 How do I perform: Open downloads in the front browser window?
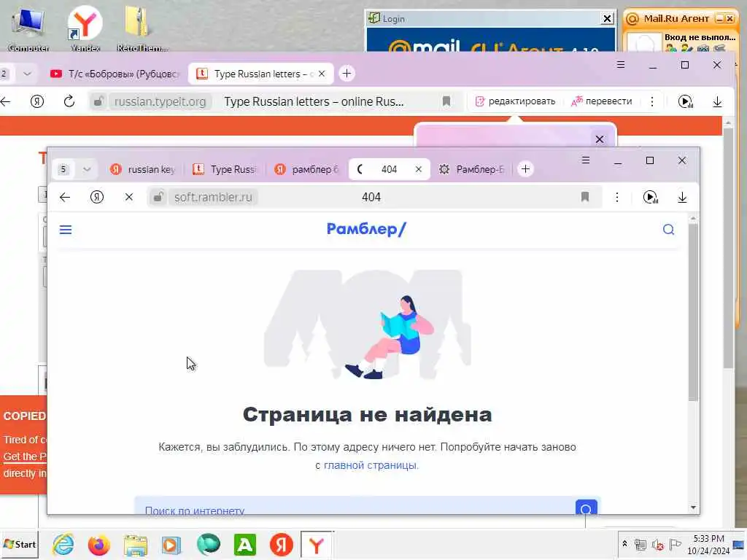(682, 197)
